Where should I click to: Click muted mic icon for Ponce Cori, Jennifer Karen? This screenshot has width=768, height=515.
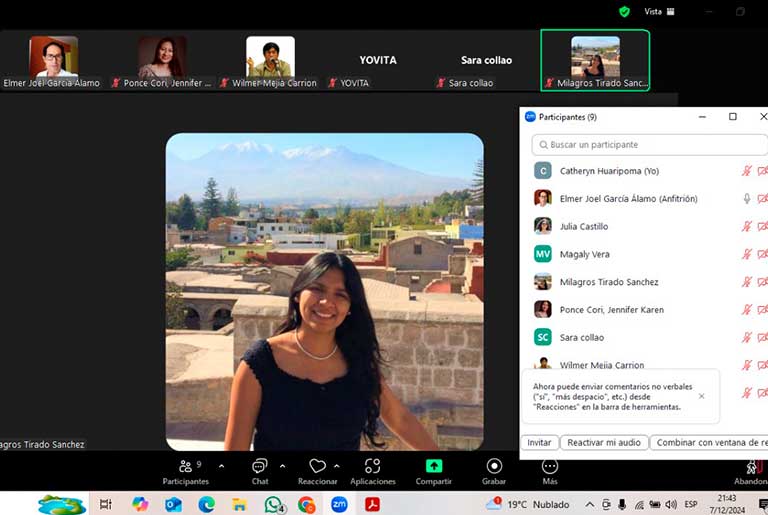(x=746, y=310)
